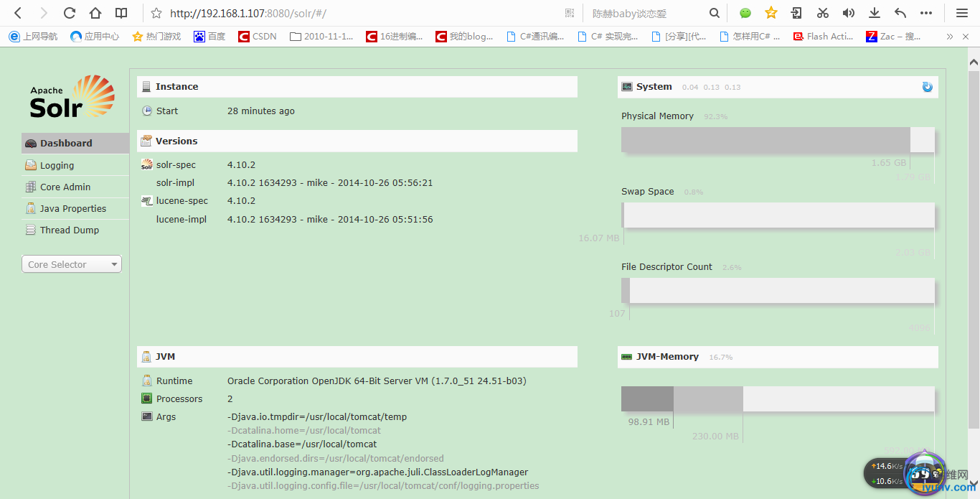Click the Physical Memory usage bar
Image resolution: width=980 pixels, height=499 pixels.
[x=778, y=140]
